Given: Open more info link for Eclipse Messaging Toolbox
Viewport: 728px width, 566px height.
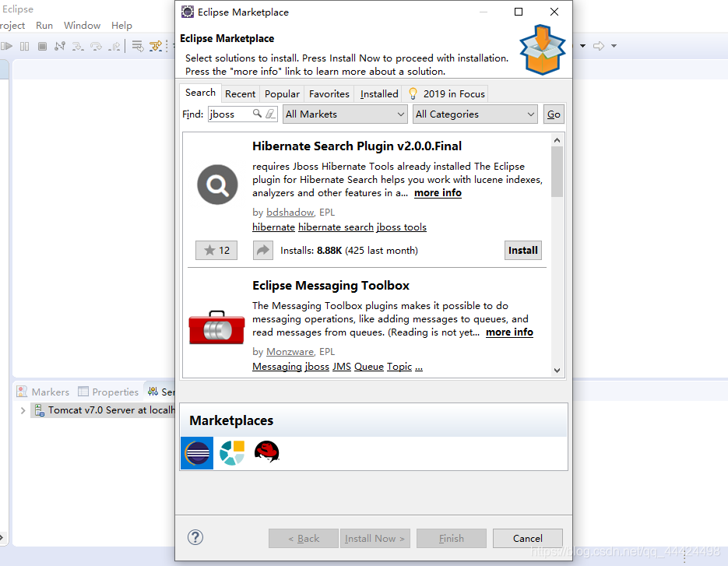Looking at the screenshot, I should [x=509, y=332].
